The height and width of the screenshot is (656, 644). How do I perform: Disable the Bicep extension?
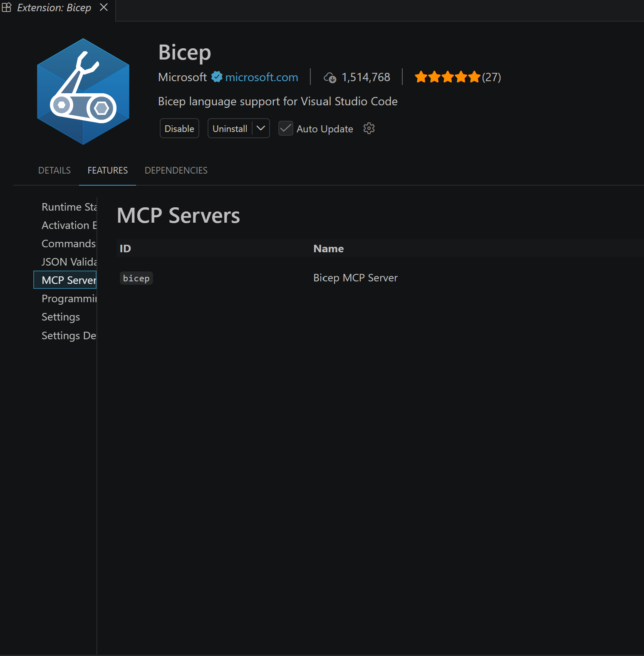tap(179, 129)
